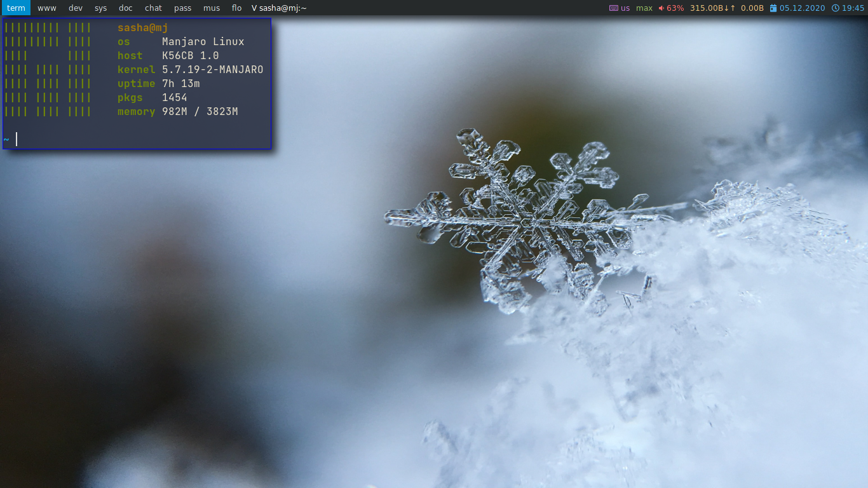This screenshot has width=868, height=488.
Task: Open the calendar by clicking its icon
Action: click(x=773, y=8)
